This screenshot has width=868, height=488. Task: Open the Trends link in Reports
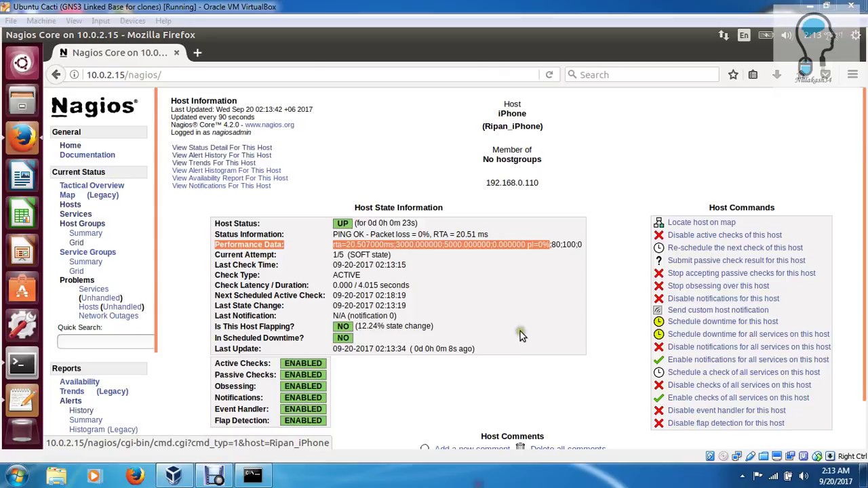pyautogui.click(x=72, y=392)
